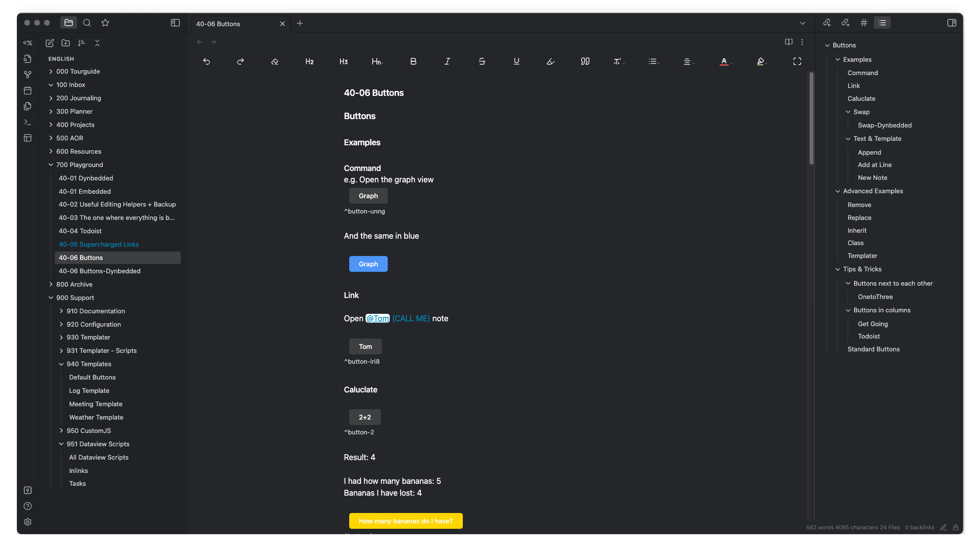Click the tags pane hash icon
This screenshot has height=555, width=980.
click(863, 23)
